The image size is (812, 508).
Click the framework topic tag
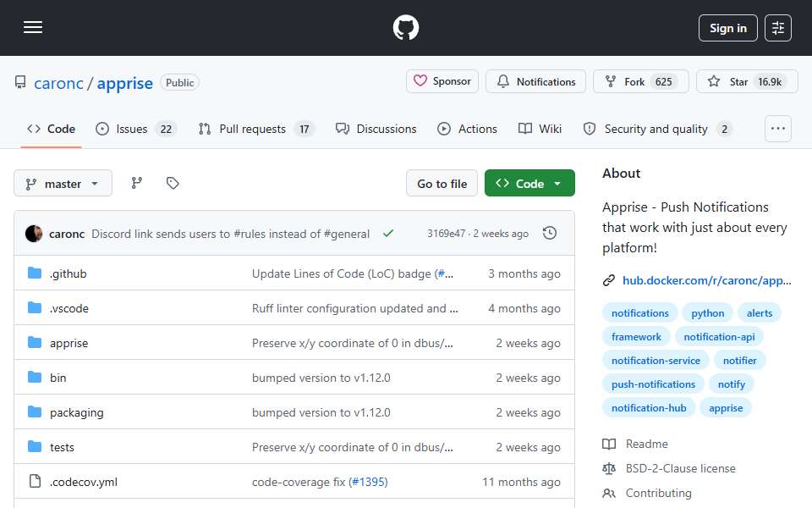pyautogui.click(x=636, y=337)
